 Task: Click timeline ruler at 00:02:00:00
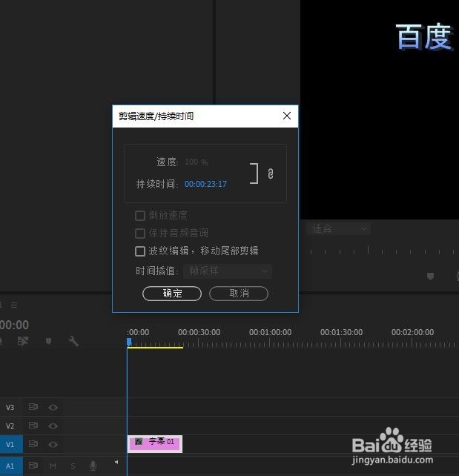click(x=412, y=332)
